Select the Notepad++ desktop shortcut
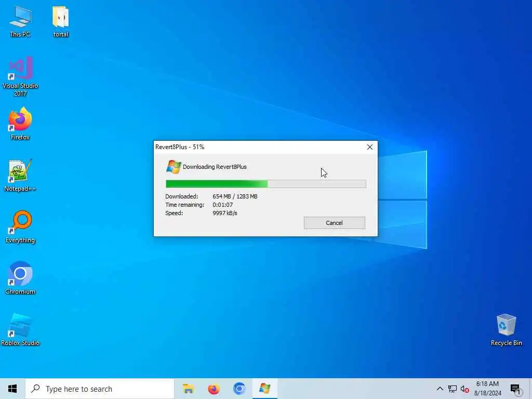532x399 pixels. click(20, 175)
